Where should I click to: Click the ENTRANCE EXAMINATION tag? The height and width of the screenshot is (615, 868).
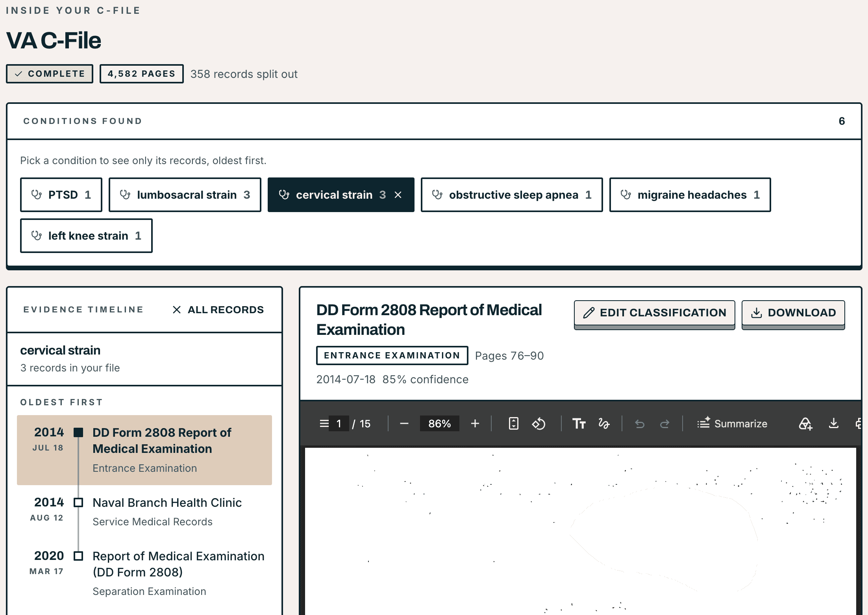[x=392, y=355]
